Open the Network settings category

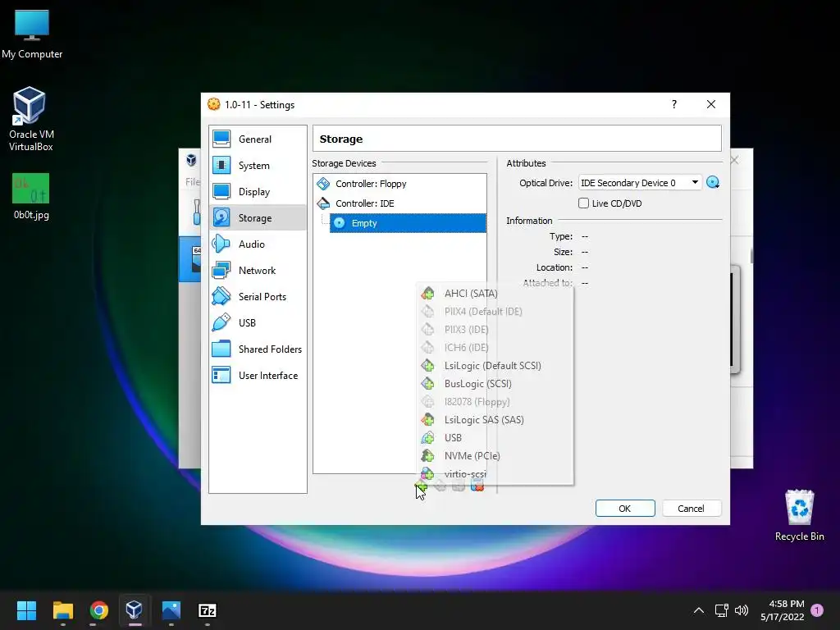coord(258,271)
